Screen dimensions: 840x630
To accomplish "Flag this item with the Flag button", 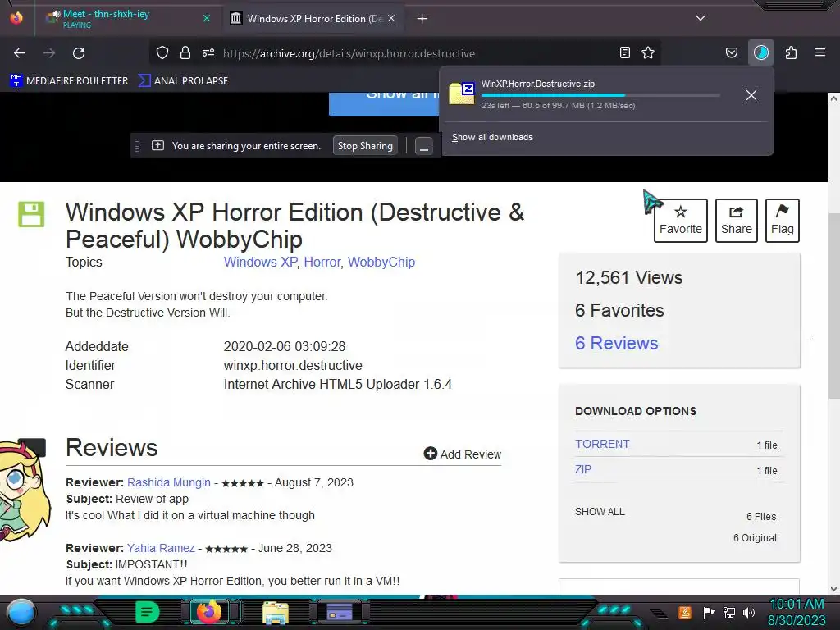I will pyautogui.click(x=782, y=221).
